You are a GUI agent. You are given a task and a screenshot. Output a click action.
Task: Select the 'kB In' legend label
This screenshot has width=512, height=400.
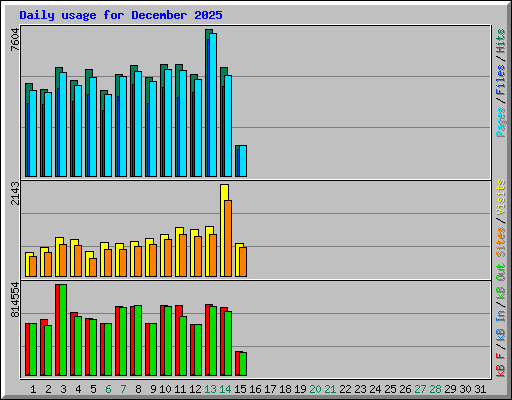coord(501,327)
